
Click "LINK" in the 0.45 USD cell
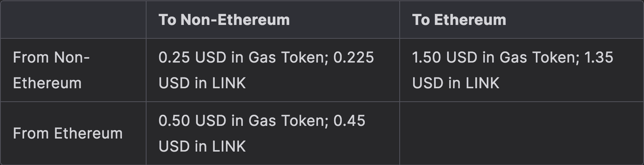[x=228, y=147]
